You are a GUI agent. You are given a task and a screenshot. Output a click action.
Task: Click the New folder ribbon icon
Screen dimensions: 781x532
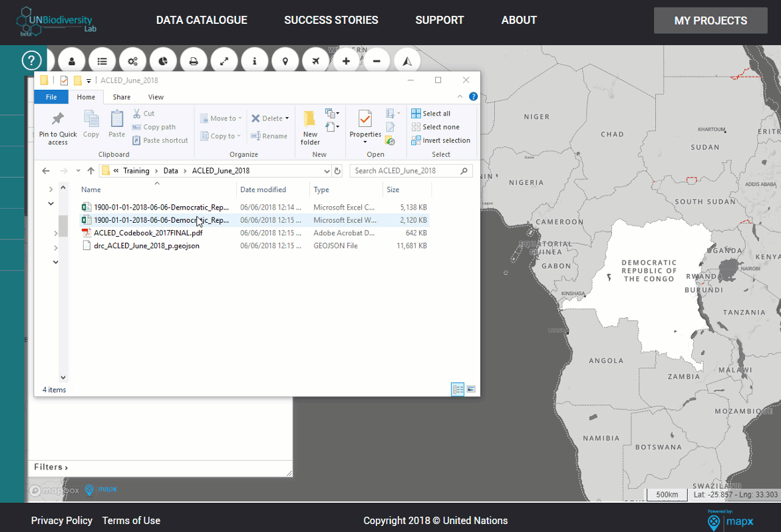310,128
